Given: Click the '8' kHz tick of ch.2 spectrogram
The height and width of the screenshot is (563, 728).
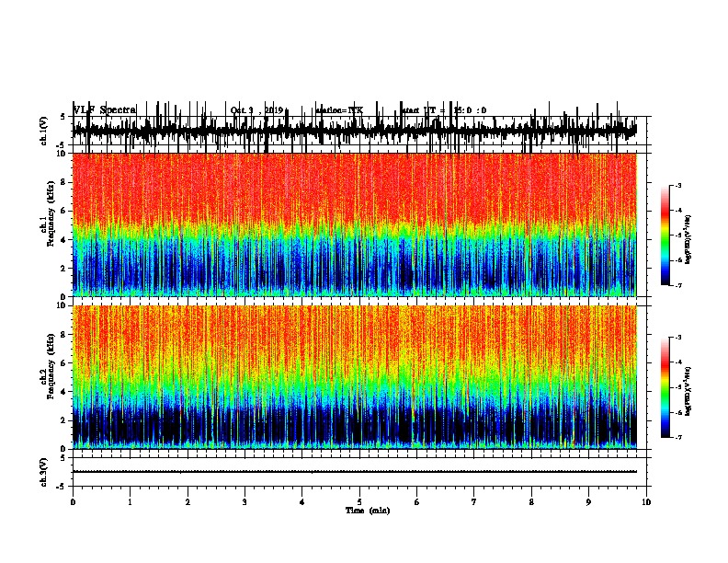Looking at the screenshot, I should click(64, 335).
